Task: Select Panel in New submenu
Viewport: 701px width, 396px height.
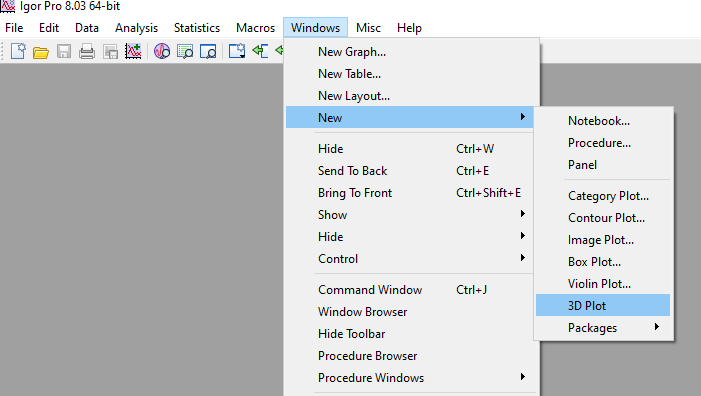Action: [x=603, y=165]
